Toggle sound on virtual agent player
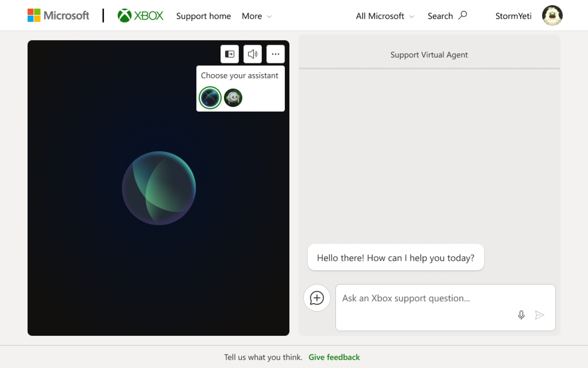The width and height of the screenshot is (588, 368). [x=253, y=54]
